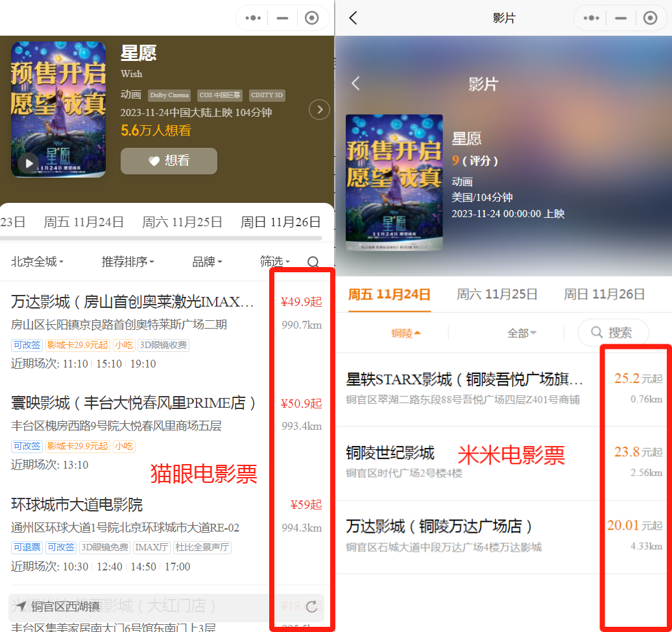Select 周五 11月24日 tab in 米米 panel

point(389,294)
